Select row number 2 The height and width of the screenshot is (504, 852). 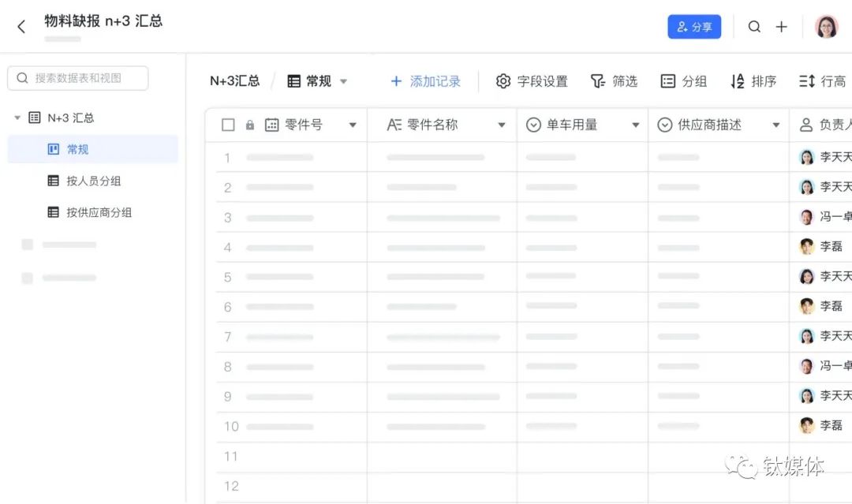(x=228, y=188)
